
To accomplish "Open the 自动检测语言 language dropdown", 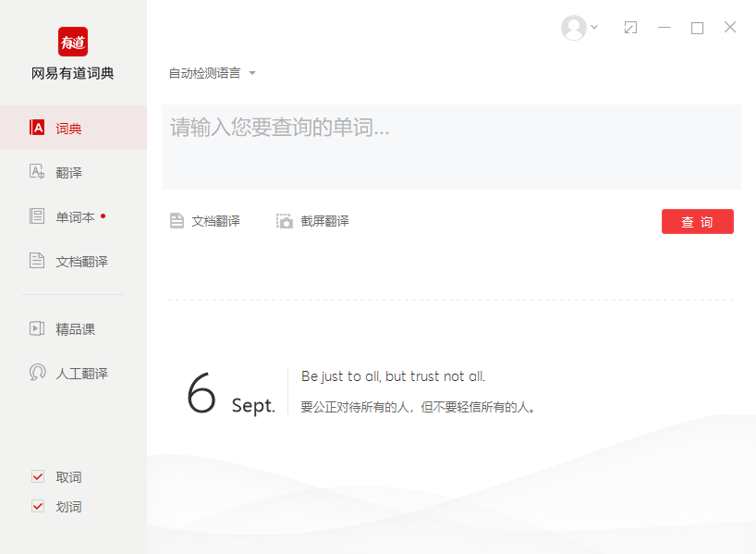I will tap(205, 73).
